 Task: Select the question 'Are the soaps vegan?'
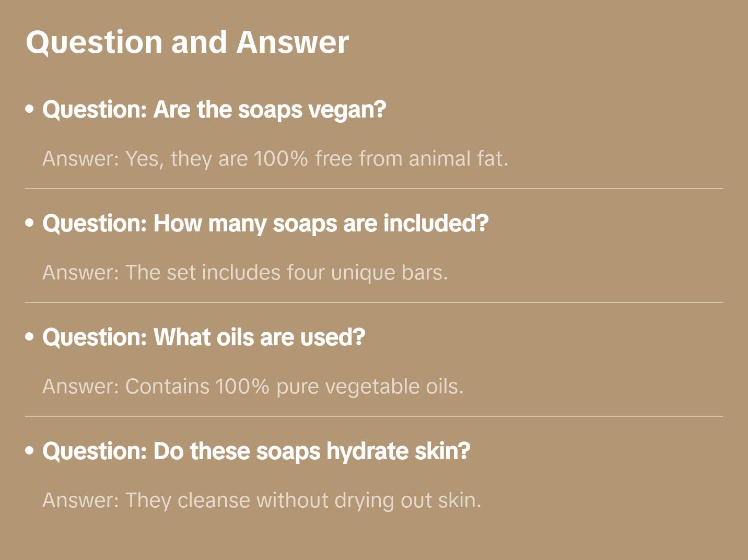[x=214, y=110]
